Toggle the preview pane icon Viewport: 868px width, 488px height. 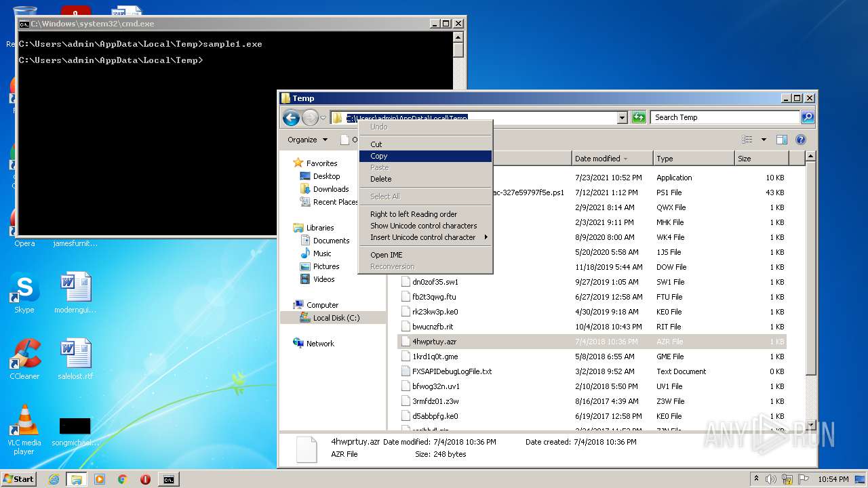pyautogui.click(x=781, y=140)
